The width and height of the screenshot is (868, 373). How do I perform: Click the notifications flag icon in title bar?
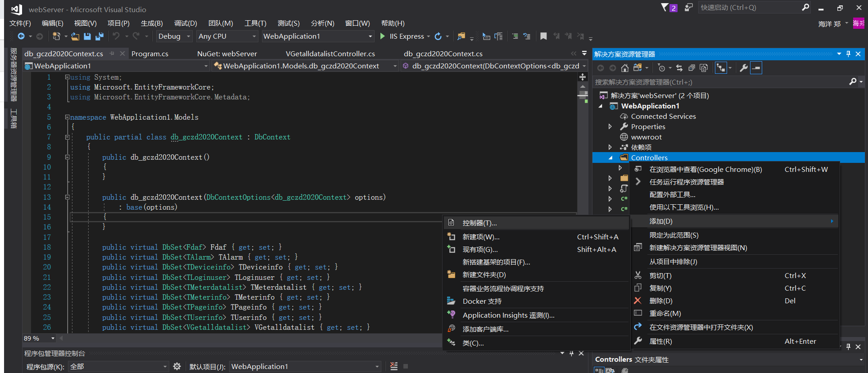pos(665,8)
